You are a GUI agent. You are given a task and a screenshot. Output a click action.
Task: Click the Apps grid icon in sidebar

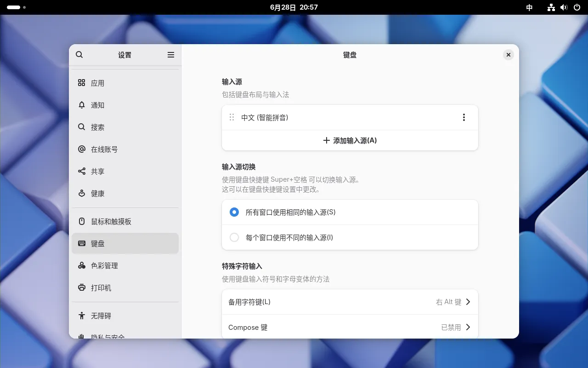[82, 83]
